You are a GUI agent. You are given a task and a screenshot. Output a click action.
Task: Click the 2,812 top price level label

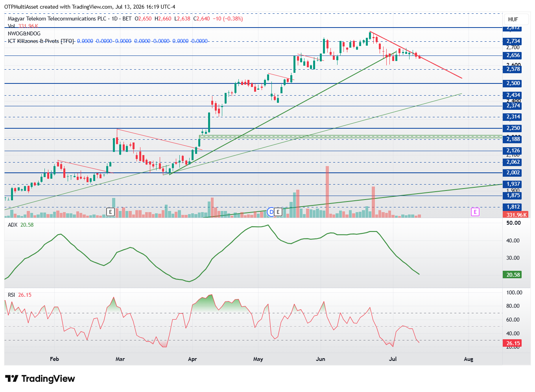pyautogui.click(x=513, y=28)
